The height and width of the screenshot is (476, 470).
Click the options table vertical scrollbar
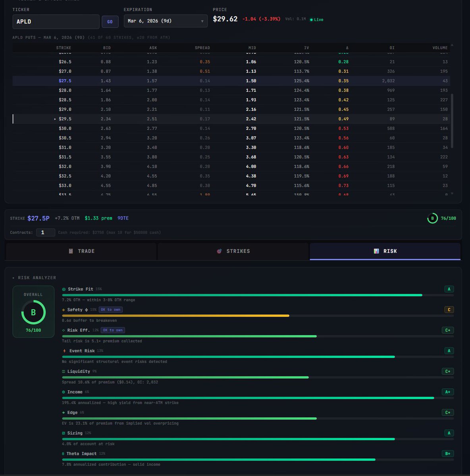click(452, 121)
